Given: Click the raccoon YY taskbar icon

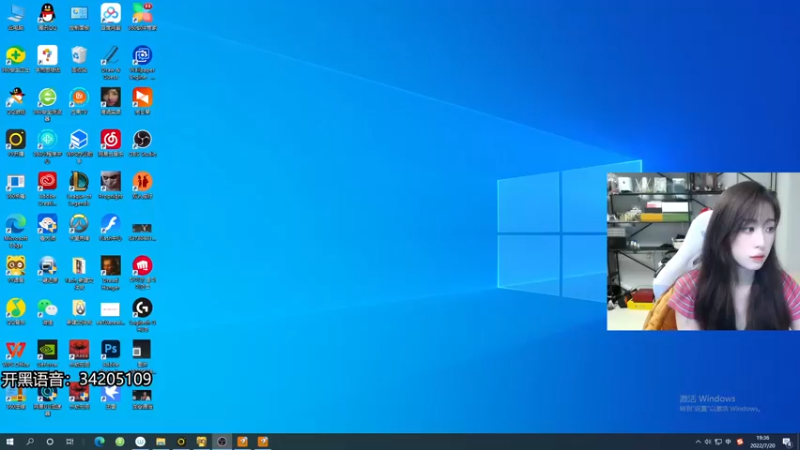Looking at the screenshot, I should (x=202, y=442).
